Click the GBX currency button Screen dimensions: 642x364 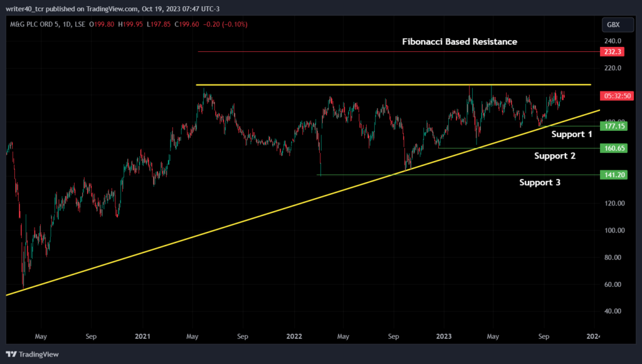[x=618, y=24]
